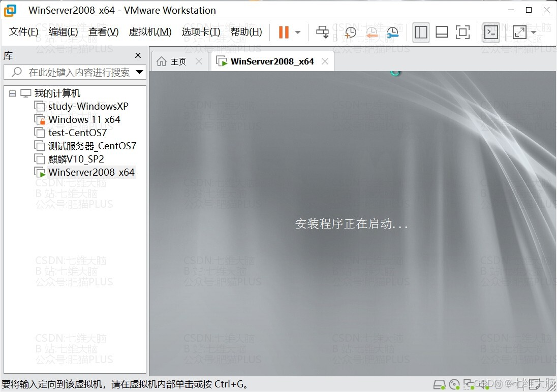Open the 选项卡(T) menu

(x=201, y=32)
